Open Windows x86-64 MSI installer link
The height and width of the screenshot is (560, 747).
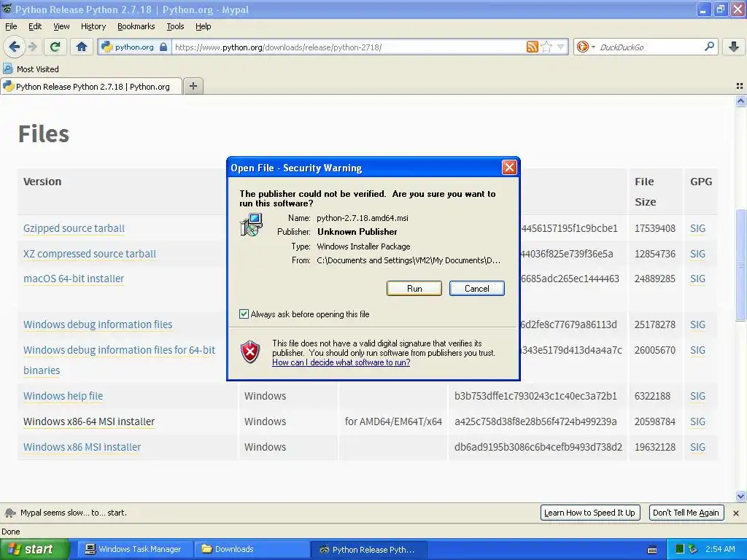tap(89, 421)
